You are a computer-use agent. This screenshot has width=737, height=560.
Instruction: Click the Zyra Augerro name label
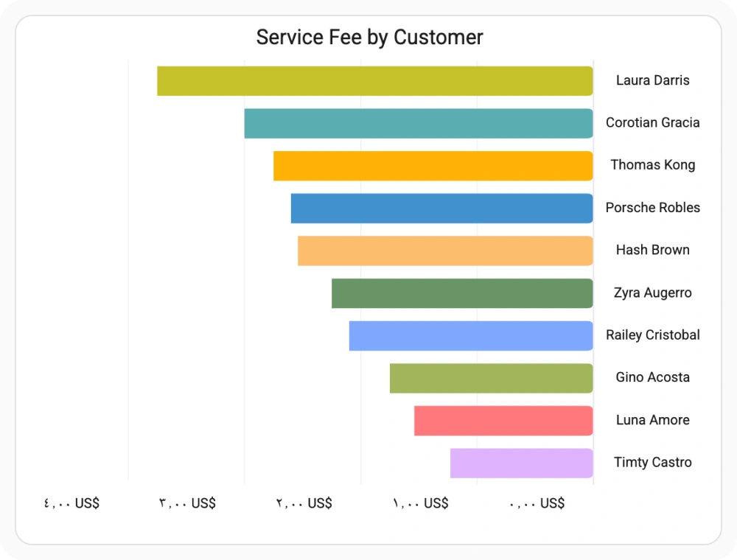click(653, 293)
